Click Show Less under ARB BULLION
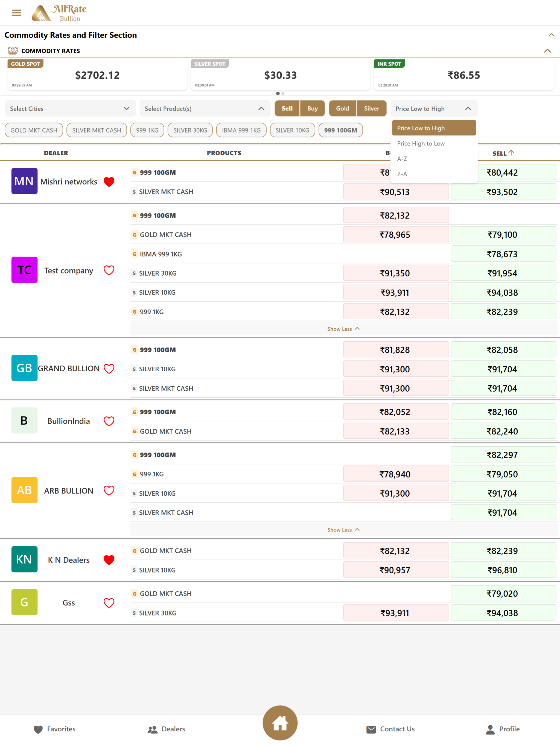Screen dimensions: 560x747 (x=343, y=530)
